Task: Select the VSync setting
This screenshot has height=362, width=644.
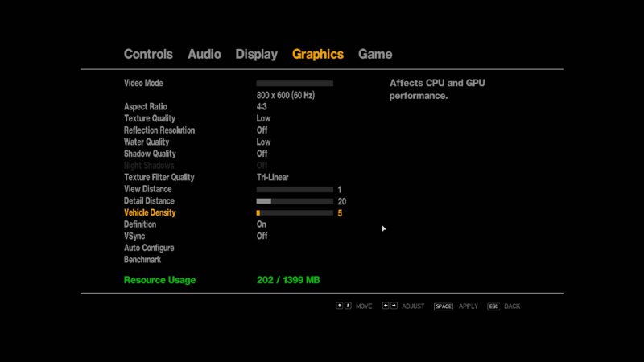Action: pos(134,237)
